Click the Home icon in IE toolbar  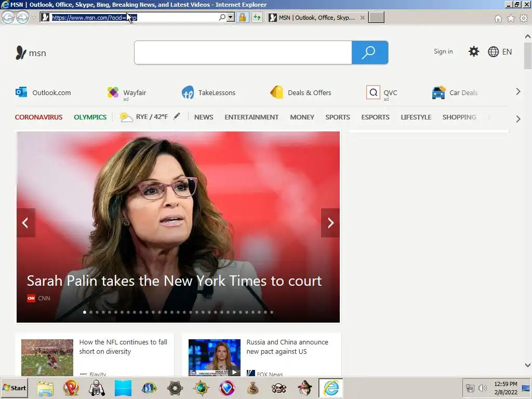coord(498,18)
